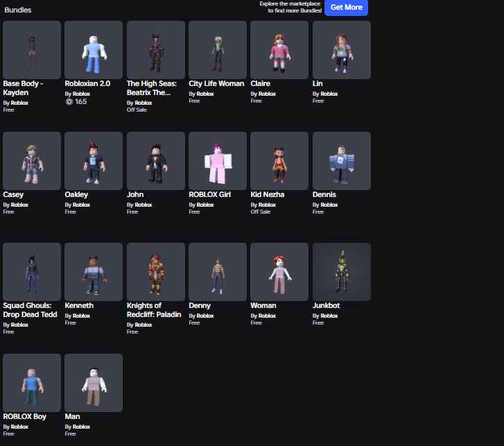Select the Junkbot bundle thumbnail
This screenshot has height=446, width=504.
(342, 272)
